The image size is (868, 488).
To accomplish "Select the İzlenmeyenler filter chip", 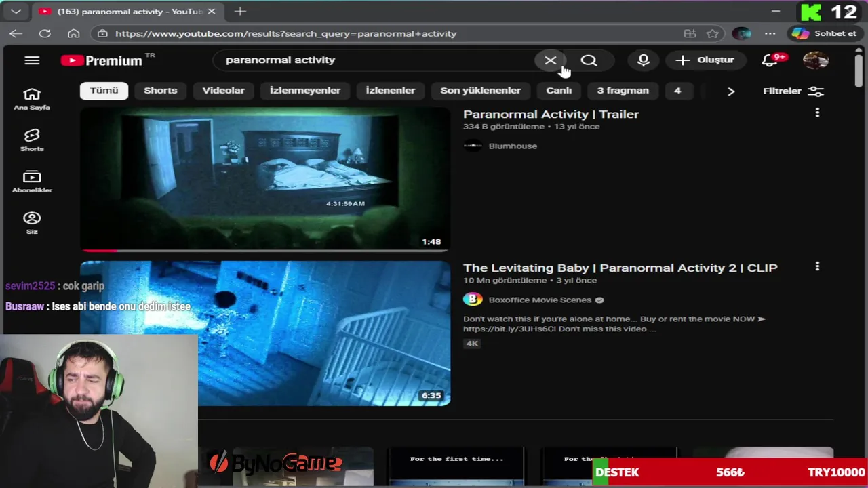I will (305, 91).
